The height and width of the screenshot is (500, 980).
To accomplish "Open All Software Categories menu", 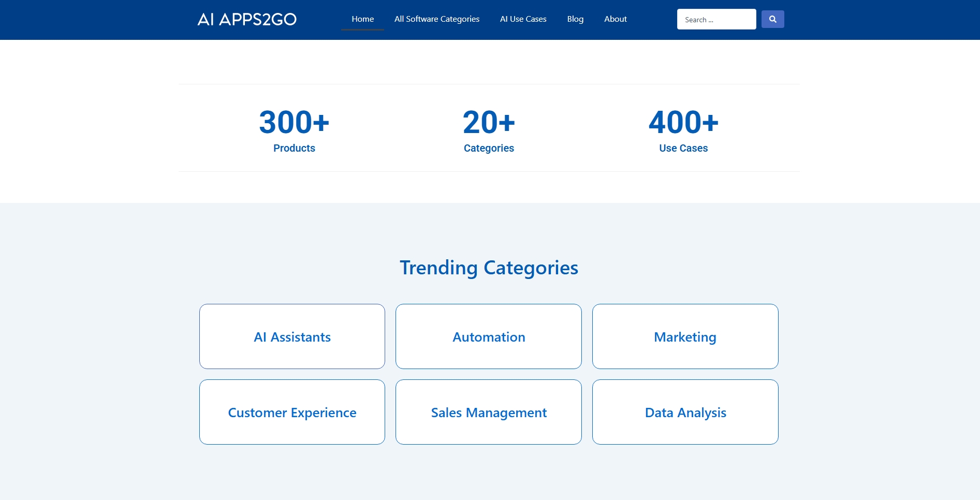I will (436, 19).
